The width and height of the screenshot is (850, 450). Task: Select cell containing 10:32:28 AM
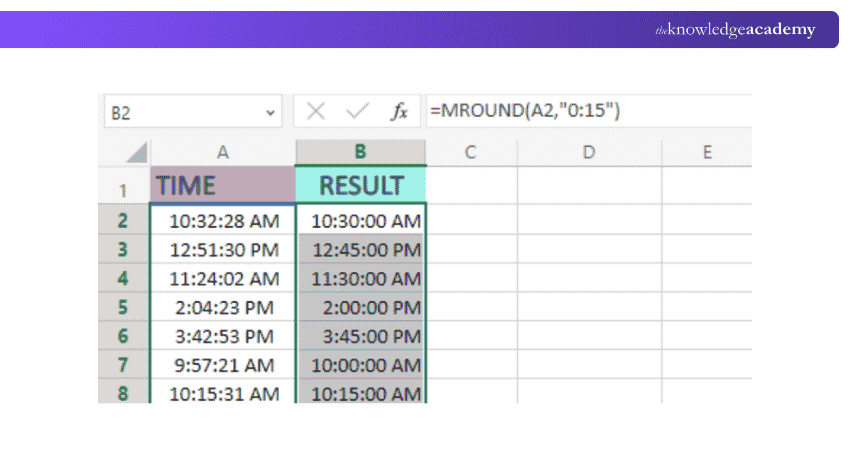(x=223, y=220)
